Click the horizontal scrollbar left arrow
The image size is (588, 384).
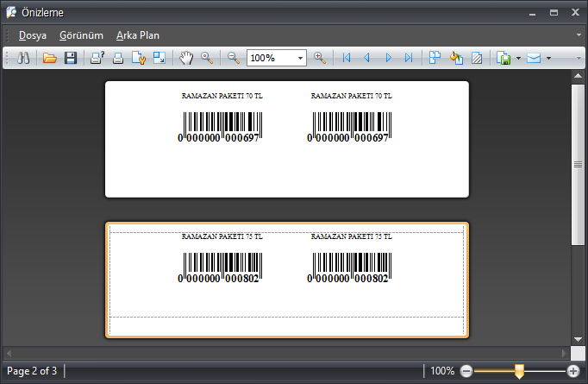click(9, 353)
